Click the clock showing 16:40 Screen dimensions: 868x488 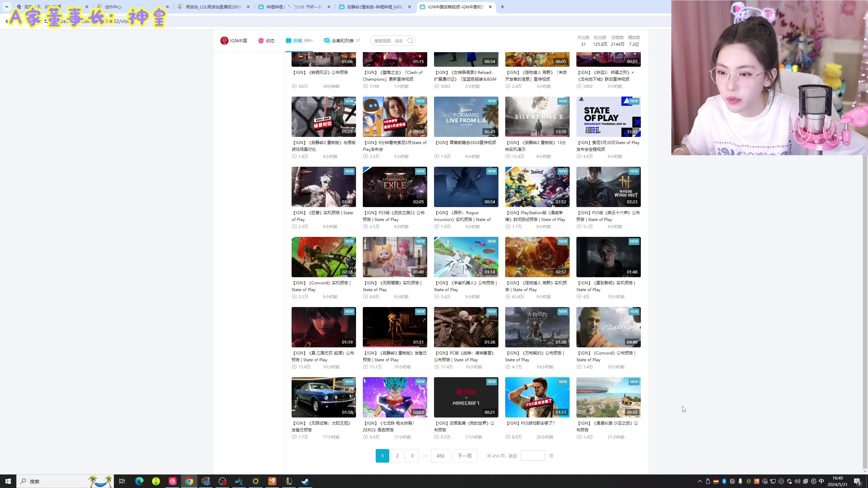[837, 478]
